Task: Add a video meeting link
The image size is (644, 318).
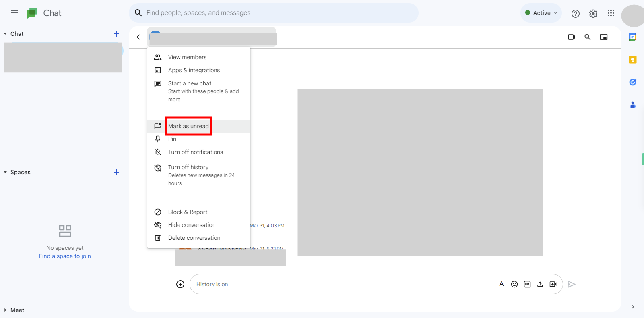Action: tap(553, 284)
